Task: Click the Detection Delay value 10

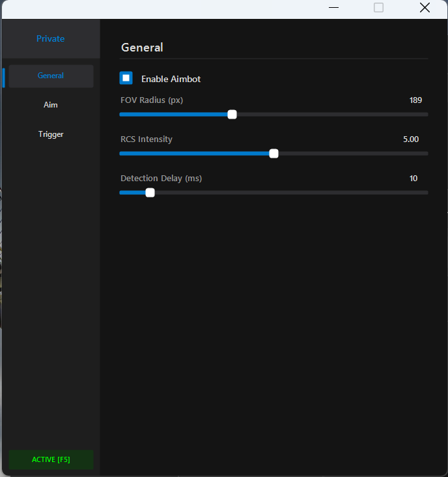Action: click(413, 179)
